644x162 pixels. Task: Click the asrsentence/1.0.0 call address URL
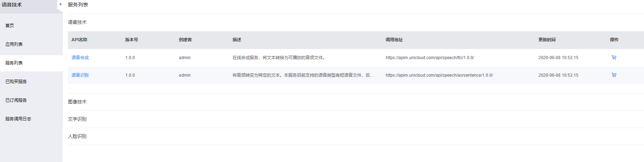tap(439, 75)
